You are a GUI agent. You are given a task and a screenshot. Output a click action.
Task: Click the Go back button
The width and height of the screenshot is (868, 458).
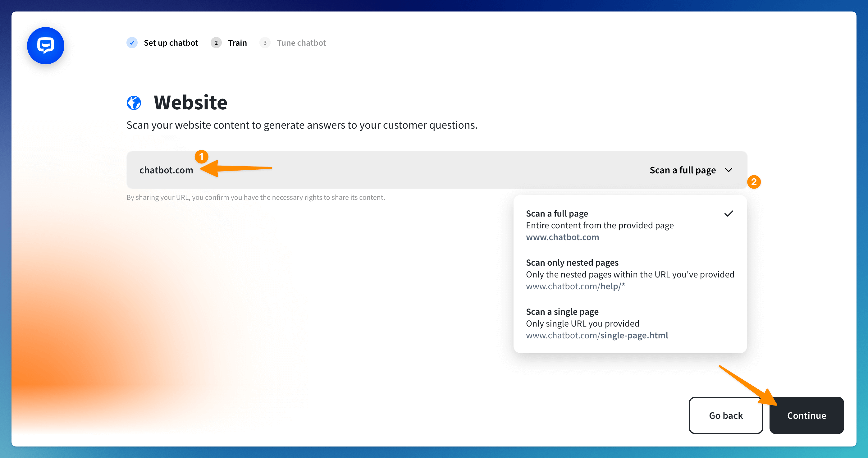[x=725, y=415]
